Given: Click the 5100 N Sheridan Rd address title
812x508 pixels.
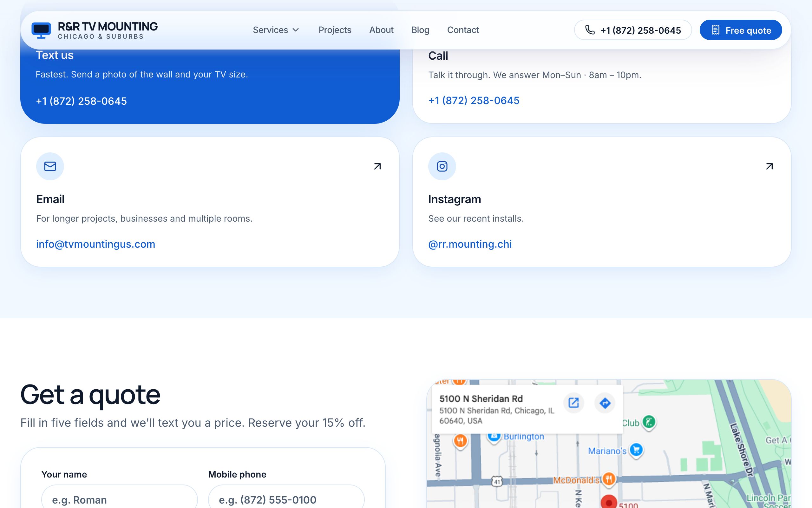Looking at the screenshot, I should tap(481, 399).
